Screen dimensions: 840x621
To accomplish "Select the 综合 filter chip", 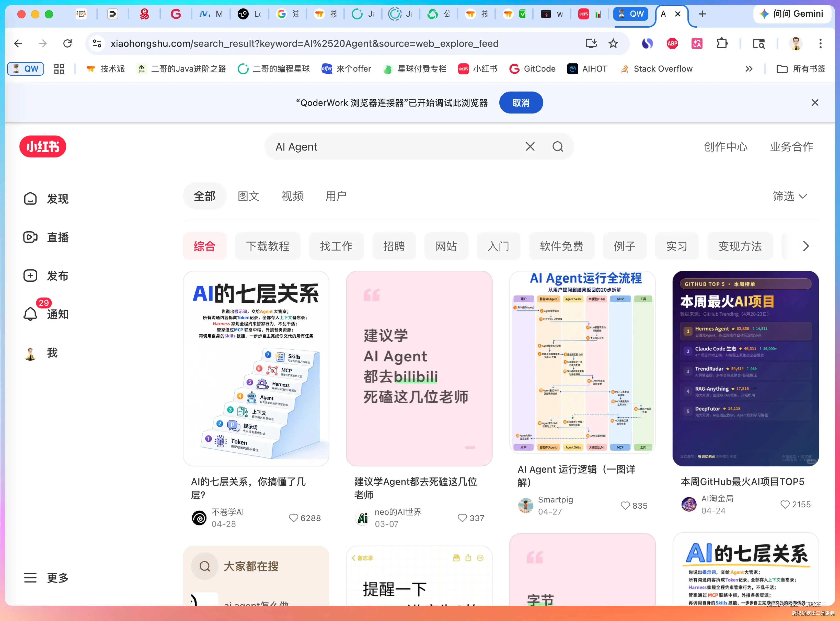I will pos(204,246).
